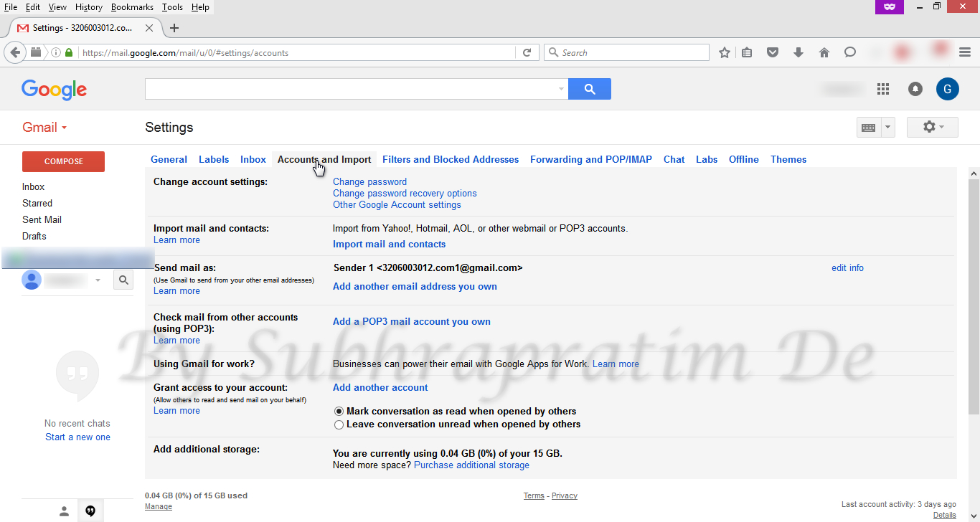The width and height of the screenshot is (980, 522).
Task: Click Purchase additional storage link
Action: pyautogui.click(x=471, y=465)
